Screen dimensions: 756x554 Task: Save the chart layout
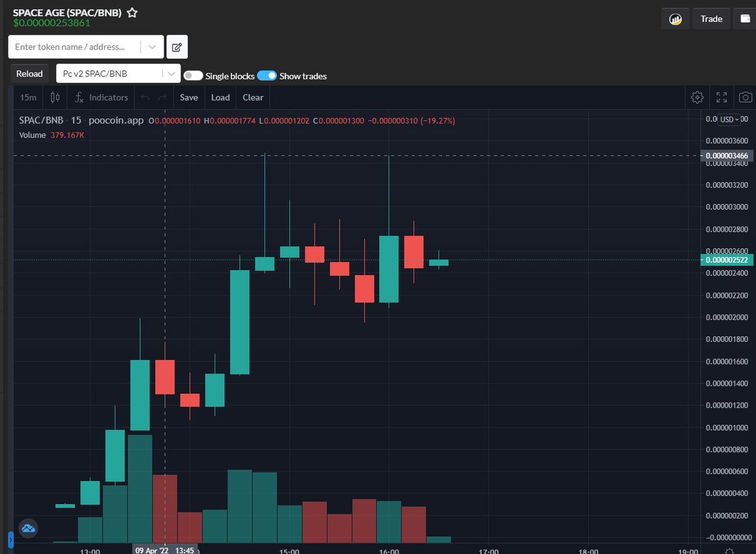click(188, 97)
